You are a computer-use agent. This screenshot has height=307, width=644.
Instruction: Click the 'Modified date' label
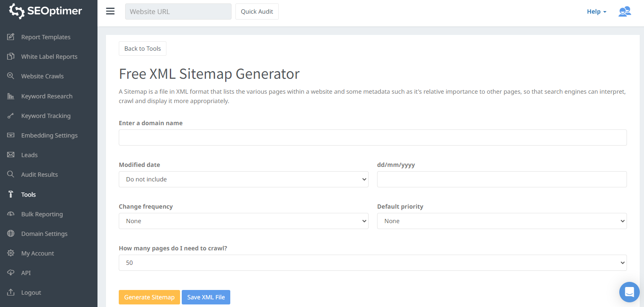point(140,165)
